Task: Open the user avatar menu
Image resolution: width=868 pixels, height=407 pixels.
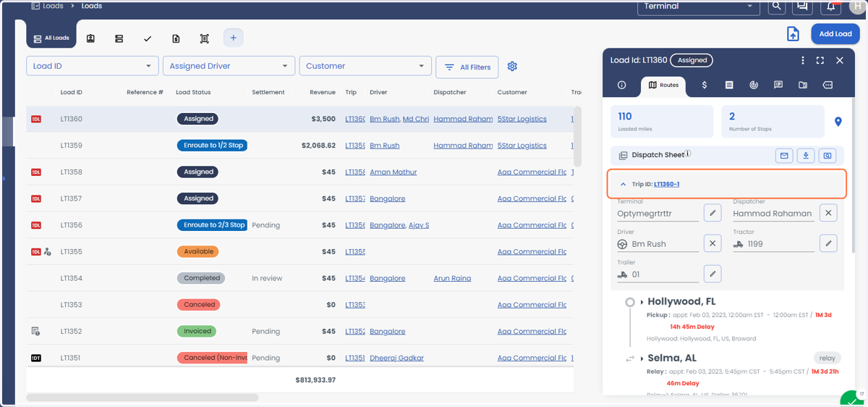Action: click(x=856, y=6)
